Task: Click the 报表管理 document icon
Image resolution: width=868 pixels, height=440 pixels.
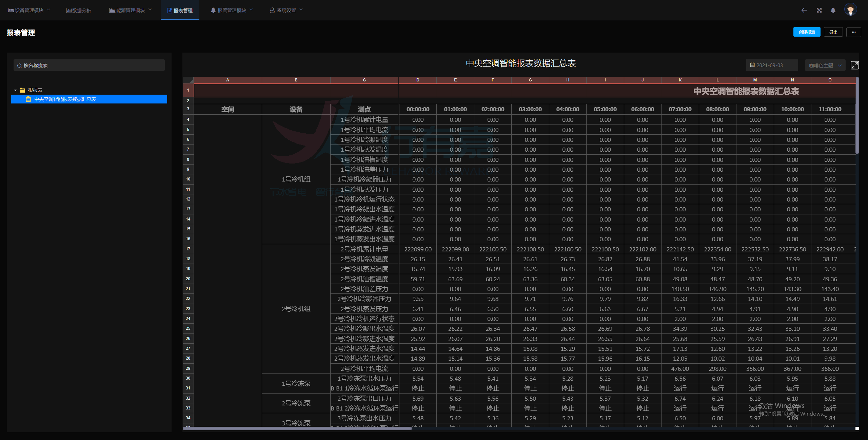Action: (x=170, y=11)
